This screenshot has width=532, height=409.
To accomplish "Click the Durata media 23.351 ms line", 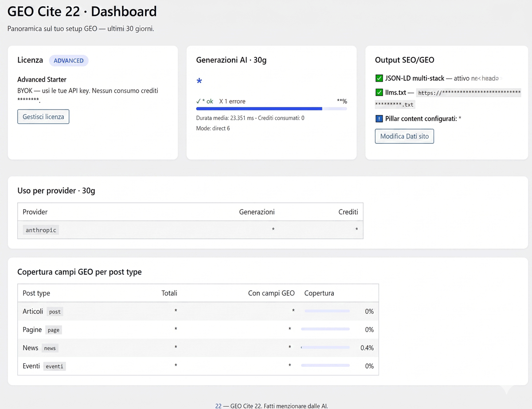I will pyautogui.click(x=250, y=118).
